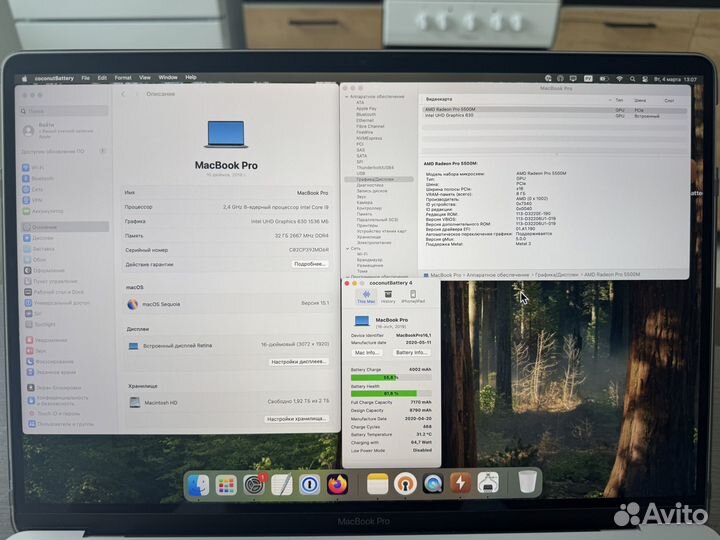The width and height of the screenshot is (720, 540).
Task: Open the Apple menu icon
Action: pos(24,79)
